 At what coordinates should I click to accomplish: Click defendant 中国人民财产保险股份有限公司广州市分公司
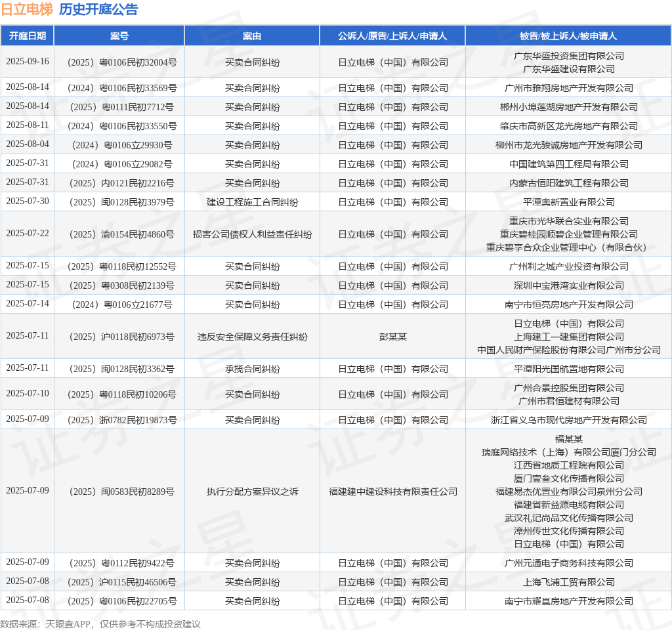click(x=569, y=350)
